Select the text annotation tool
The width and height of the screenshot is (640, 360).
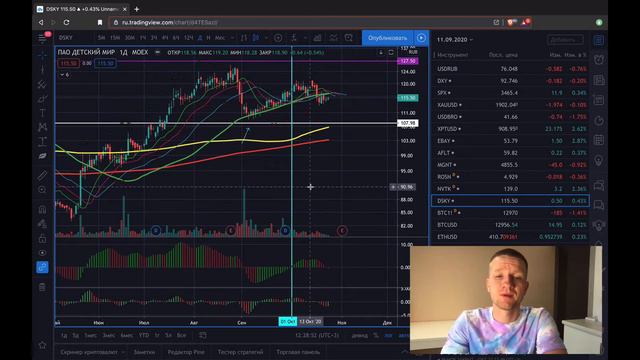(42, 113)
